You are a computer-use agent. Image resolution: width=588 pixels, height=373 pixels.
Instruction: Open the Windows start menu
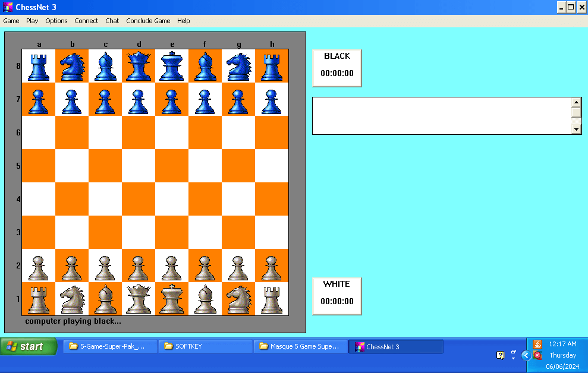(29, 346)
